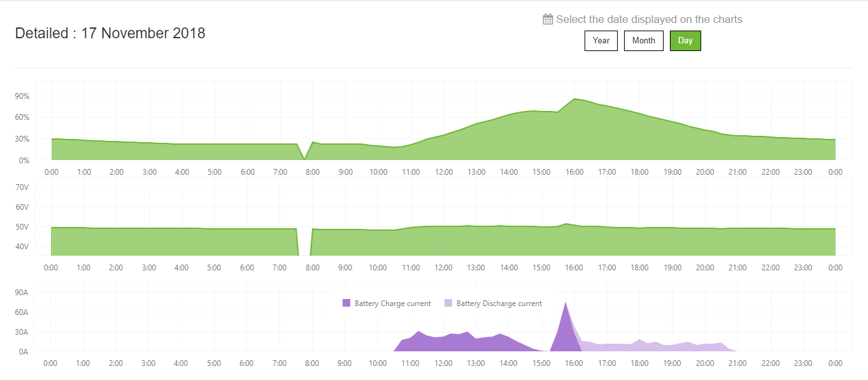Click the 21:00 label on current chart axis

[737, 363]
